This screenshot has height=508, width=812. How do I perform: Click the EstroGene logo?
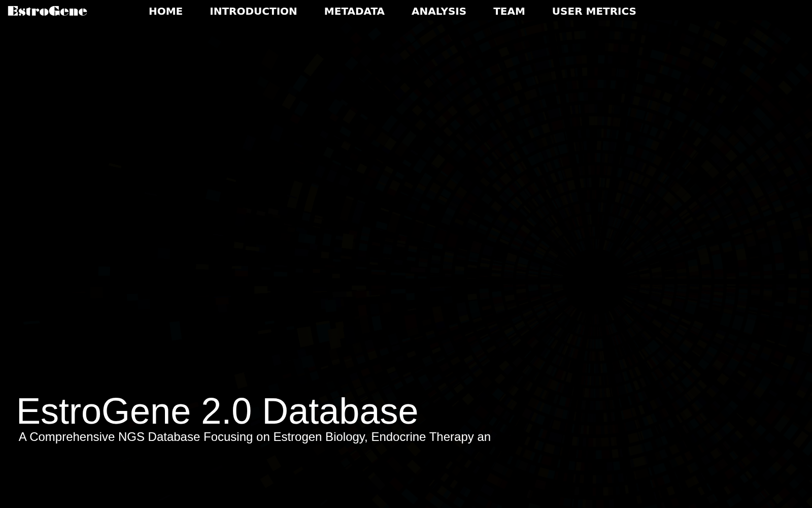click(47, 11)
